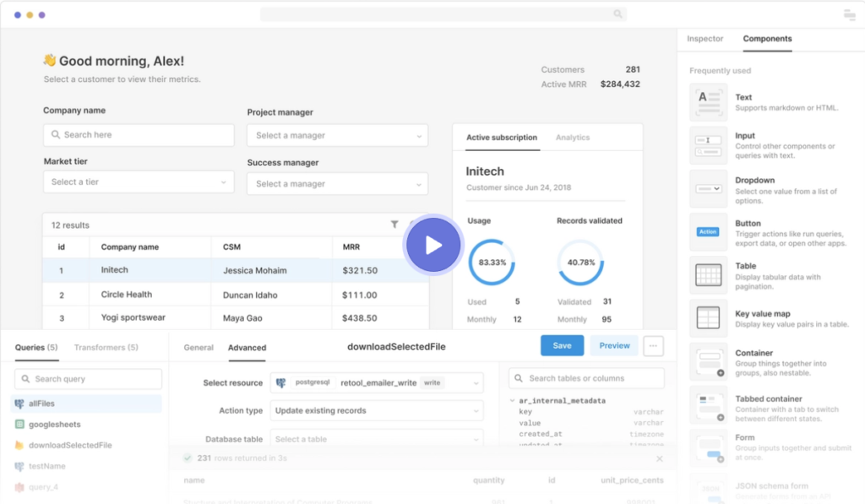Click the top address search bar
The image size is (865, 504).
[x=443, y=14]
